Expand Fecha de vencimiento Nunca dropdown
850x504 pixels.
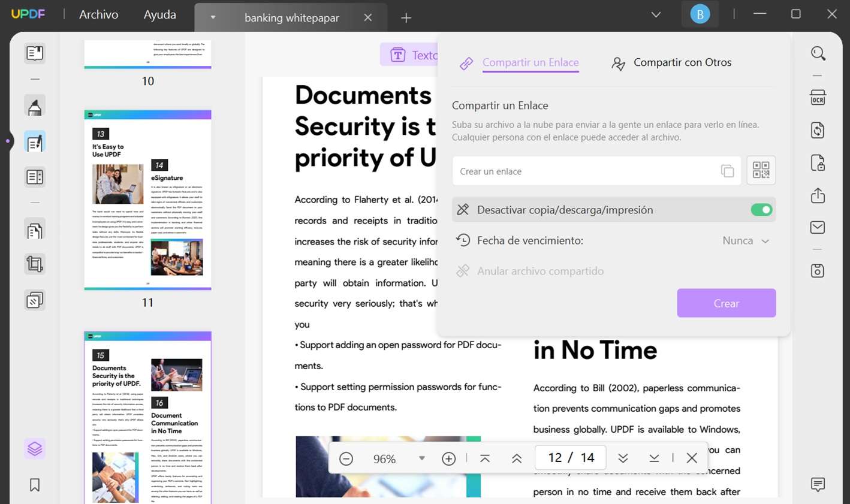coord(746,241)
